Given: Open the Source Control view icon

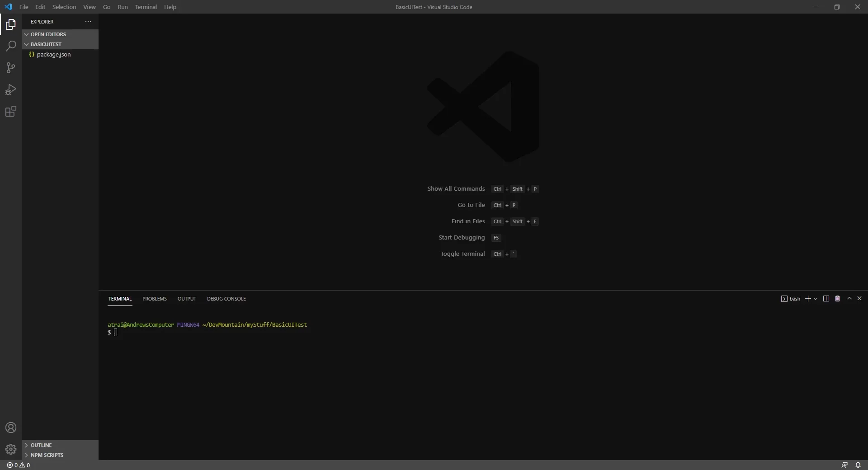Looking at the screenshot, I should click(11, 68).
